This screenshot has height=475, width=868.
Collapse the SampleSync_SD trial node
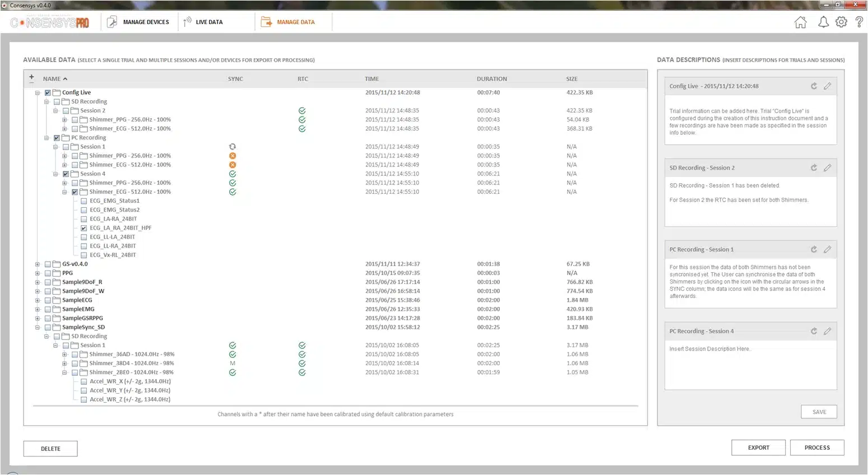point(38,328)
